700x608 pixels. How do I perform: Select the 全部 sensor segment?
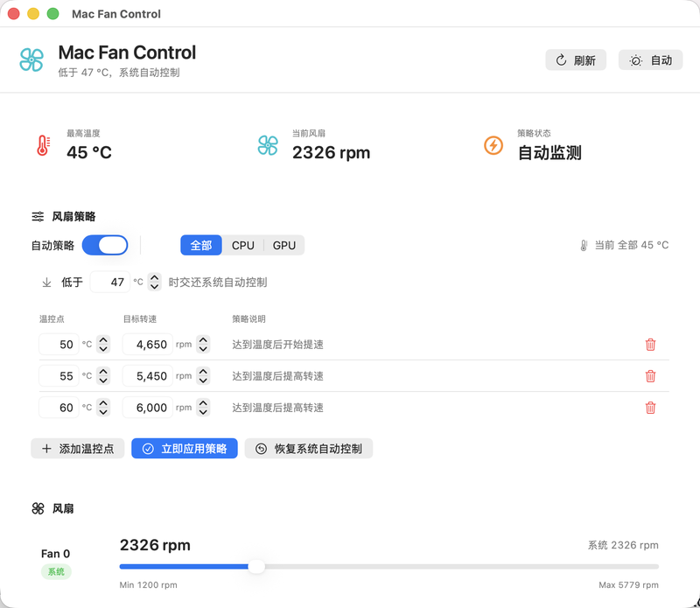pyautogui.click(x=201, y=245)
